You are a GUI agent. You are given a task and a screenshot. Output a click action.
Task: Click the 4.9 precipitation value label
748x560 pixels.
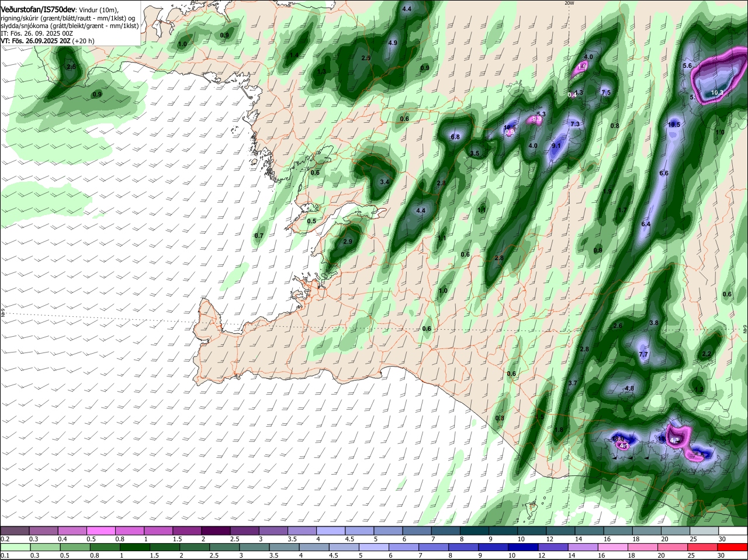coord(393,43)
